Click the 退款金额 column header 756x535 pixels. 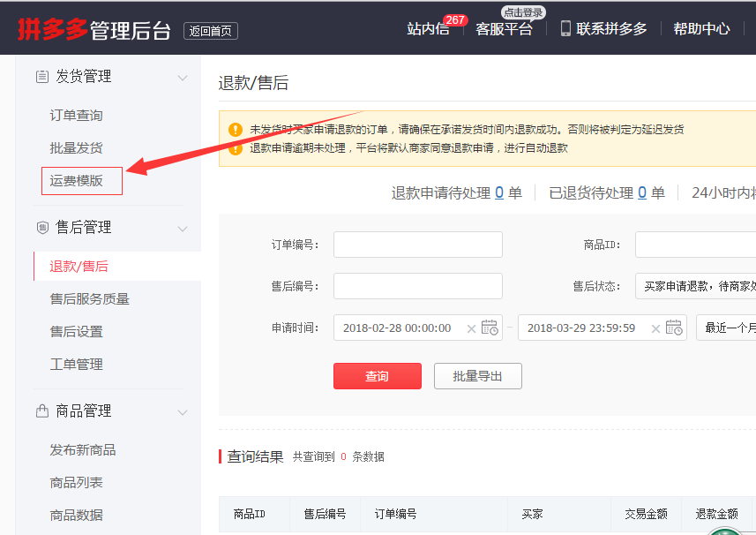pyautogui.click(x=717, y=515)
